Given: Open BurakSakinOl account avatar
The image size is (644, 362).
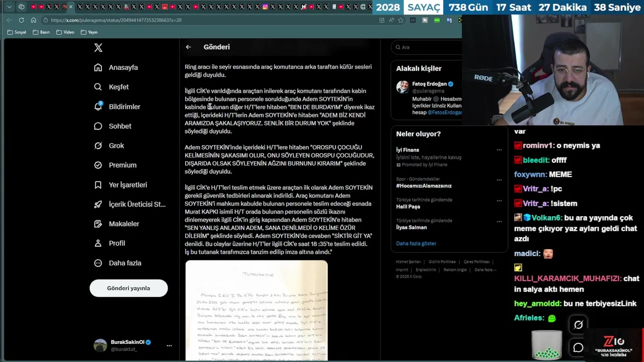Looking at the screenshot, I should pyautogui.click(x=101, y=345).
